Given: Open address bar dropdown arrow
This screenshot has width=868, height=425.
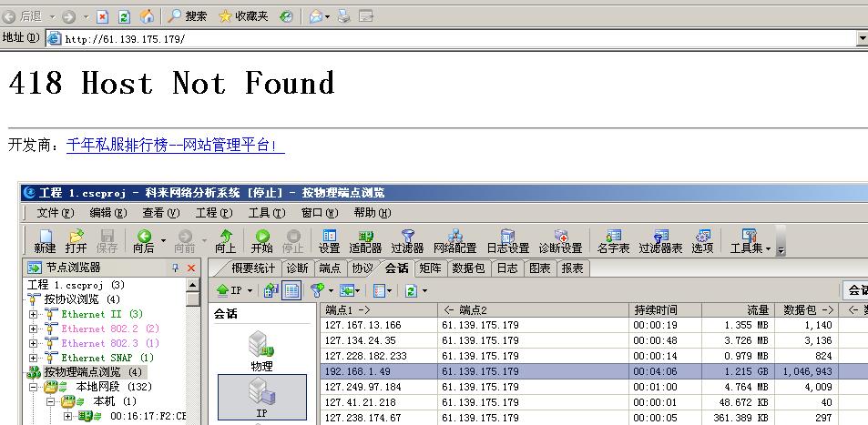Looking at the screenshot, I should 862,39.
